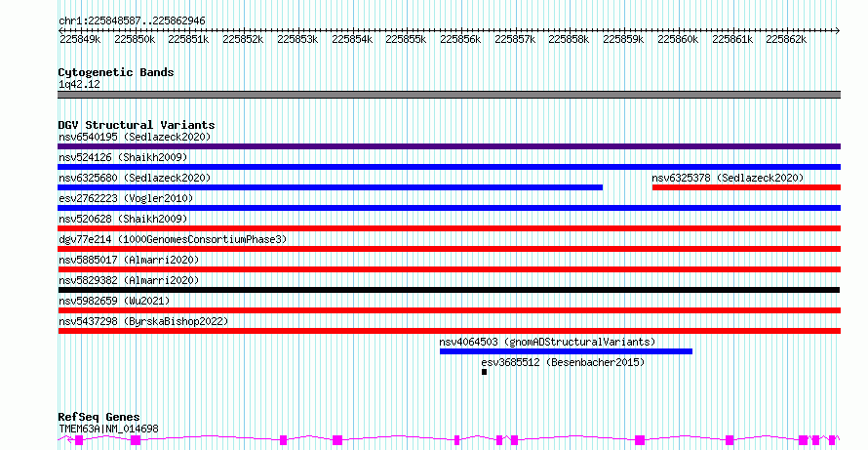This screenshot has width=868, height=450.
Task: Click the 225860k ruler tick label
Action: tap(678, 39)
